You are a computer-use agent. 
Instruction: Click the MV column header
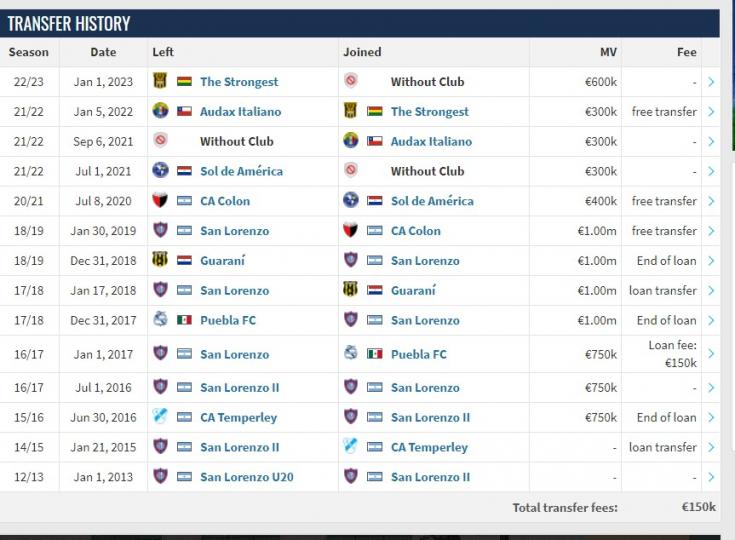pos(608,52)
